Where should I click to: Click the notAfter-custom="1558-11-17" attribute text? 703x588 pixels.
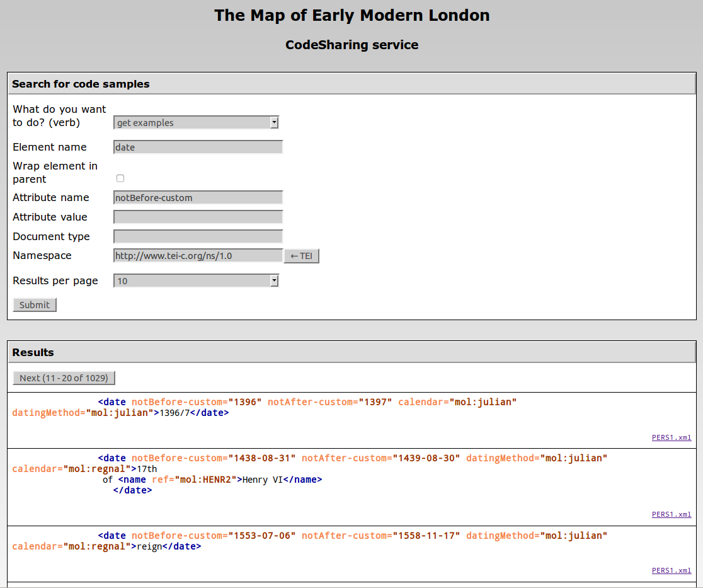tap(381, 536)
